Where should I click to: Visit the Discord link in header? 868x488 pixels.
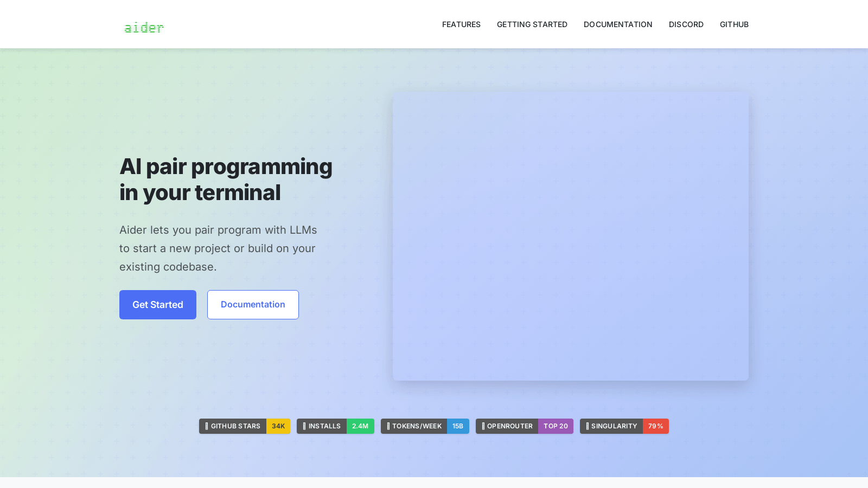686,24
